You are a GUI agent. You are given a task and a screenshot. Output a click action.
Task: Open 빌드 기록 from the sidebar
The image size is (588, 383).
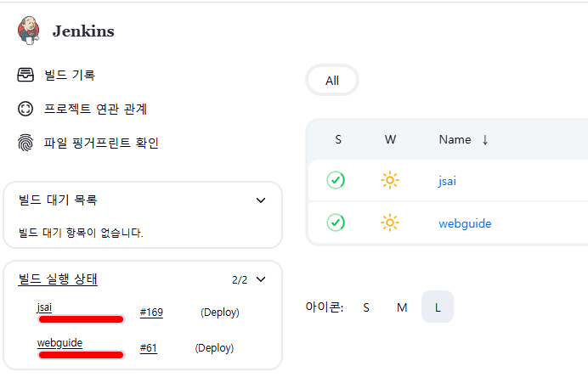click(70, 76)
